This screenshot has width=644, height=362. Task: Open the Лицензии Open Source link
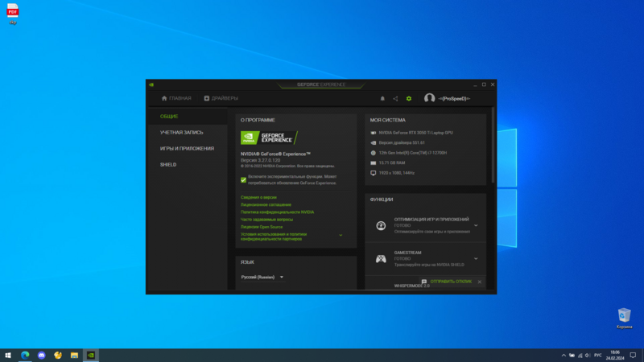click(x=262, y=227)
